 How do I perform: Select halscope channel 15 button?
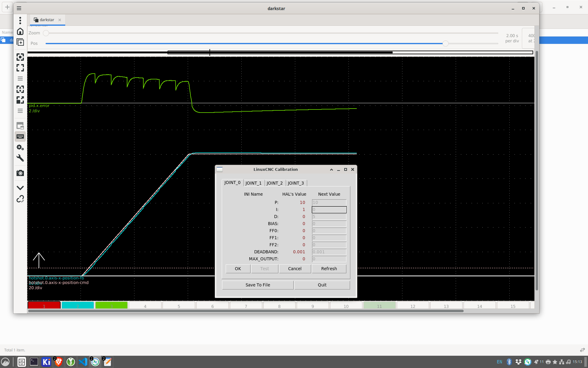tap(513, 305)
